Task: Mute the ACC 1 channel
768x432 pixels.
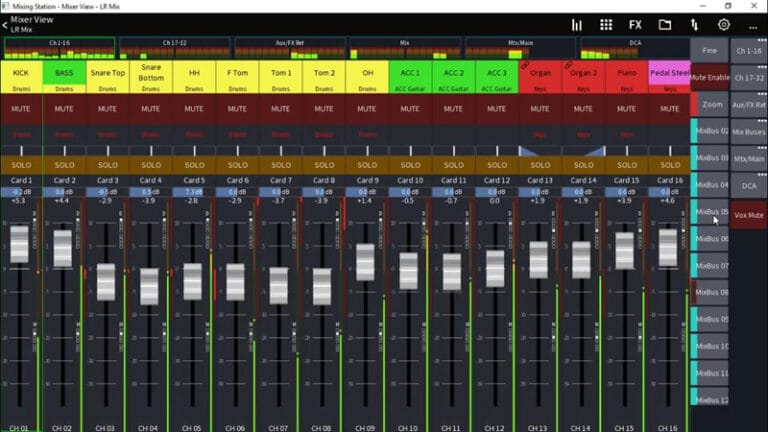Action: point(410,109)
